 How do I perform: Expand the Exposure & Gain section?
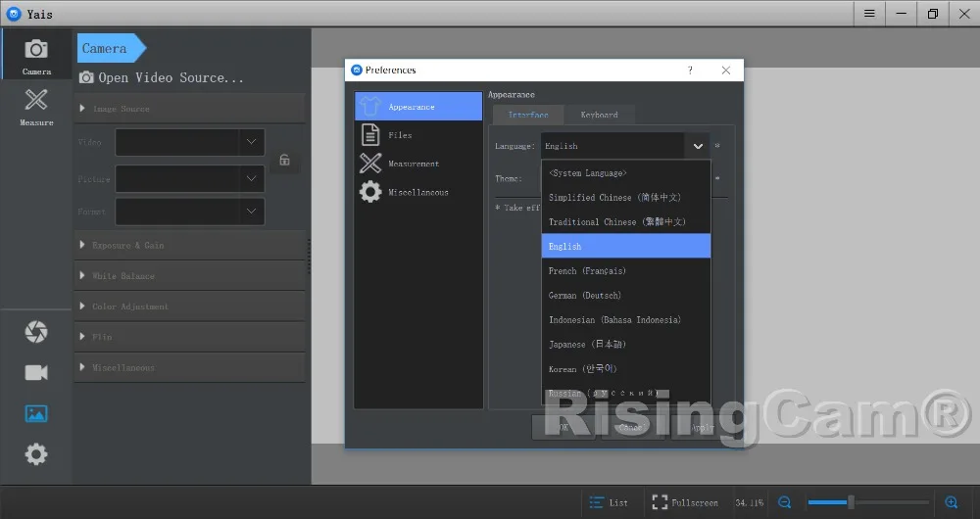point(190,245)
